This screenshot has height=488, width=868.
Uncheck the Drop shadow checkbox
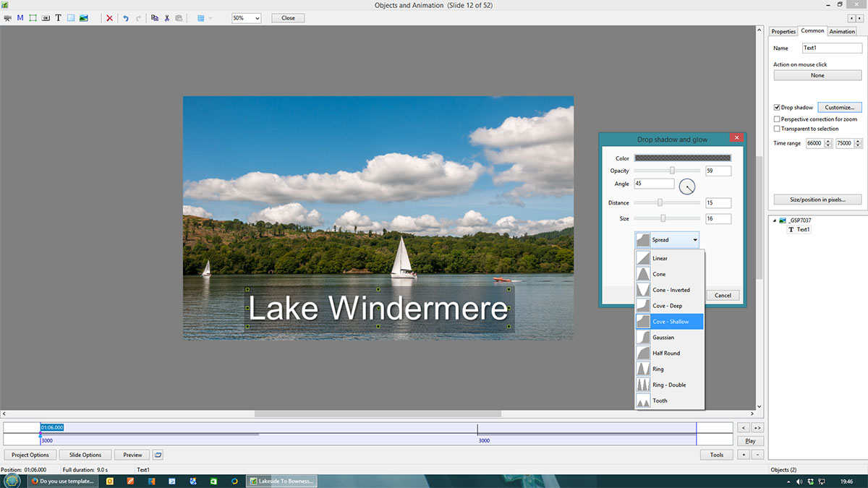click(777, 108)
